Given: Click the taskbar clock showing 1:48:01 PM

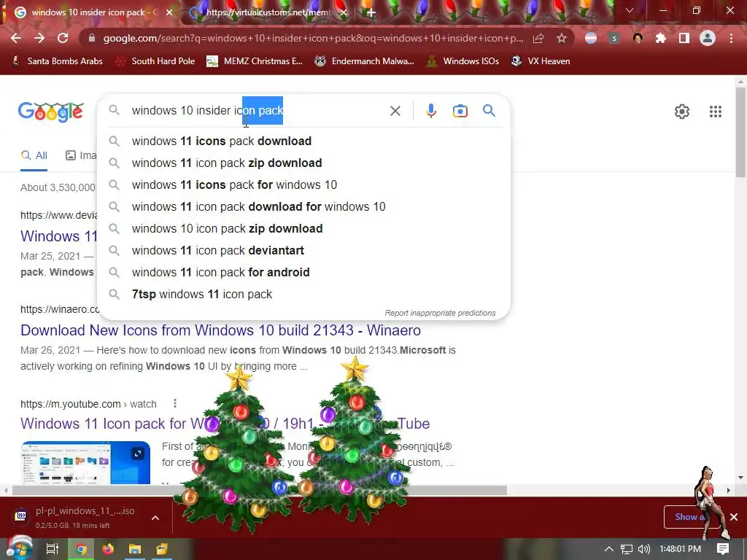Looking at the screenshot, I should click(x=680, y=549).
